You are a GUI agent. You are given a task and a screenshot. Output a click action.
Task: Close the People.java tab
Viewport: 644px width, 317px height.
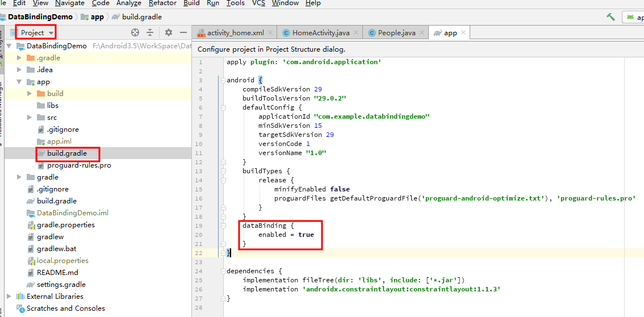coord(421,33)
